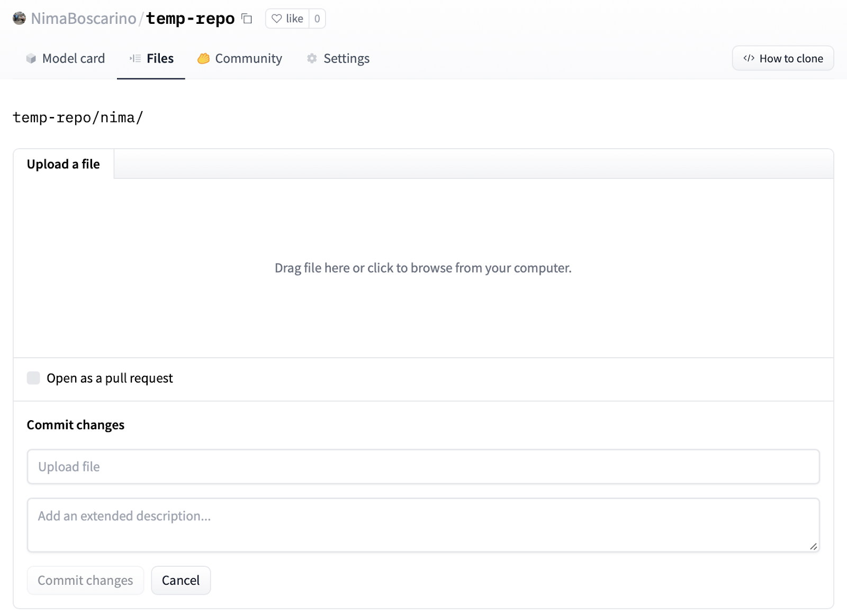Viewport: 847px width, 616px height.
Task: Open the temp-repo repository title link
Action: (191, 19)
